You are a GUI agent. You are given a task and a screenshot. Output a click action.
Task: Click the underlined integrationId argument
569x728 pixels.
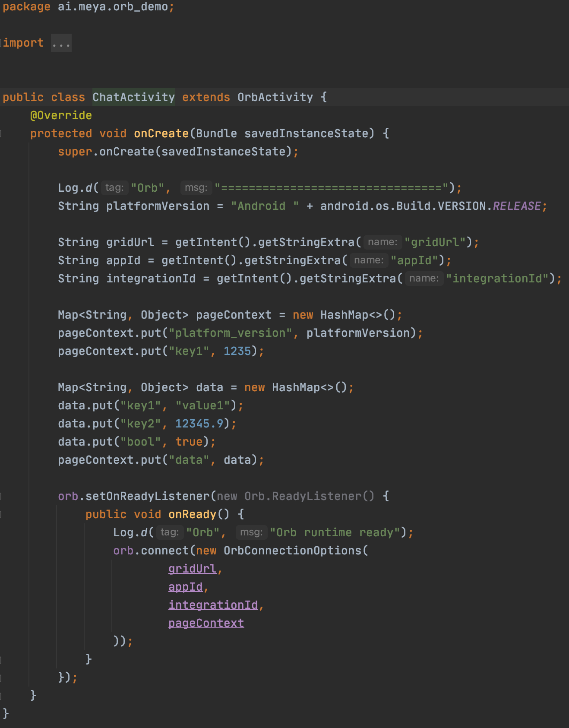point(213,605)
